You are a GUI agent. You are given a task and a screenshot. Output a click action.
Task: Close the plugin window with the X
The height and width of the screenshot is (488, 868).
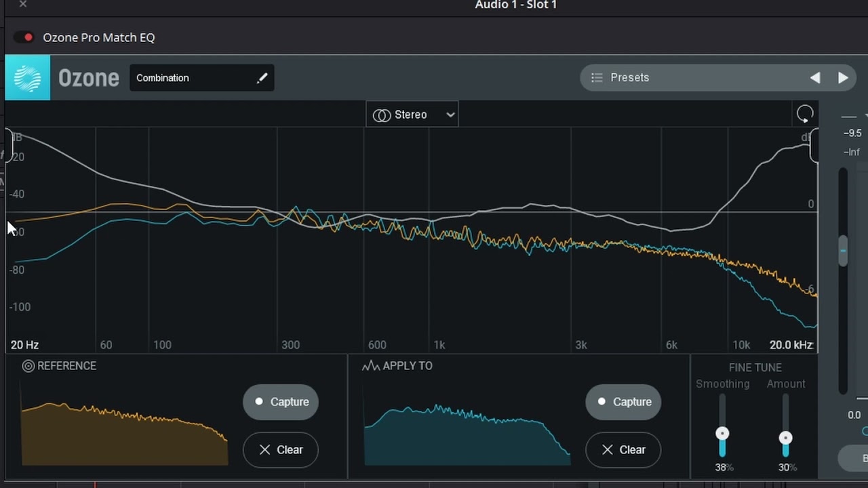[x=23, y=5]
